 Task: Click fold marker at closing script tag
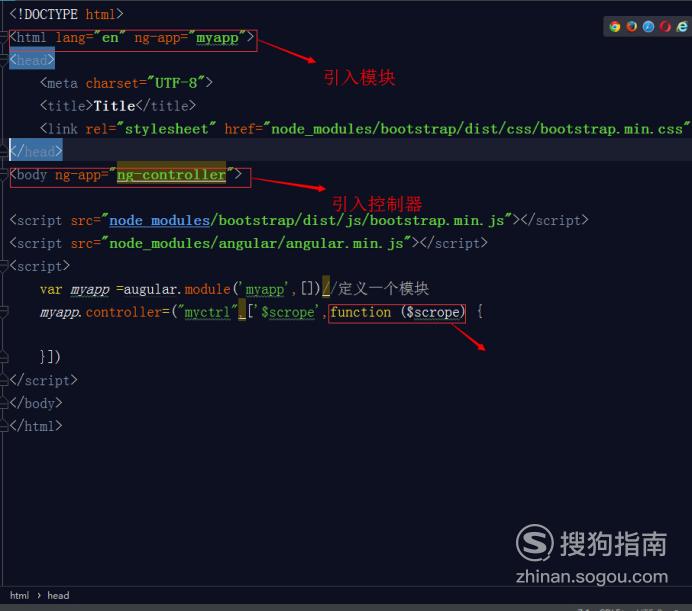pyautogui.click(x=4, y=380)
